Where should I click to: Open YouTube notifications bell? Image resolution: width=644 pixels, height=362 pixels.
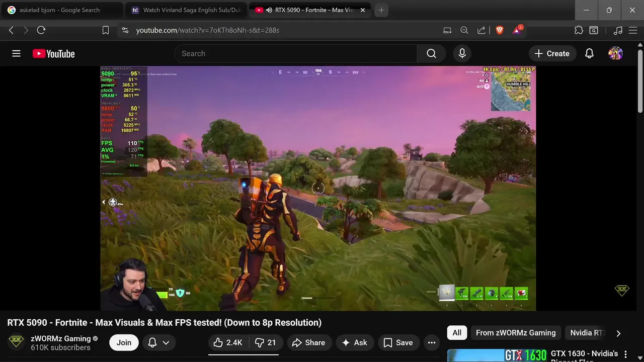pos(589,53)
